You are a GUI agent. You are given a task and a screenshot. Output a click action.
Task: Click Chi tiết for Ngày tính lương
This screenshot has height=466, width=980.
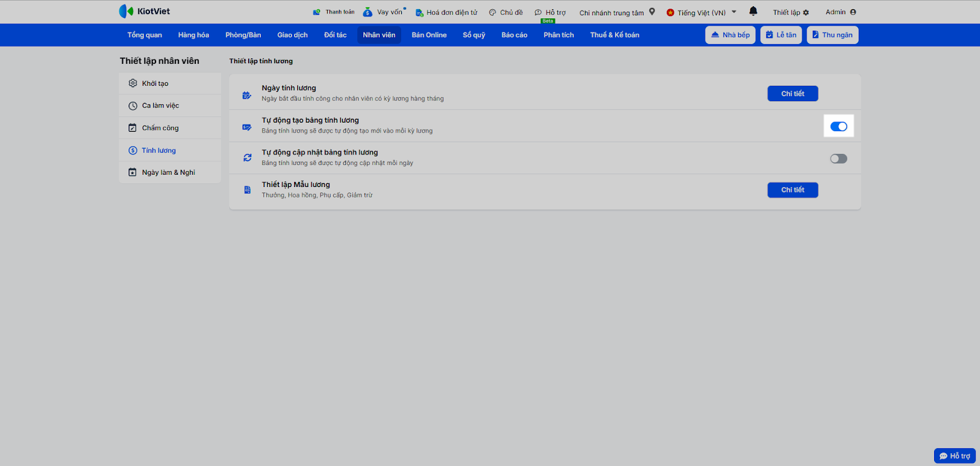point(793,94)
